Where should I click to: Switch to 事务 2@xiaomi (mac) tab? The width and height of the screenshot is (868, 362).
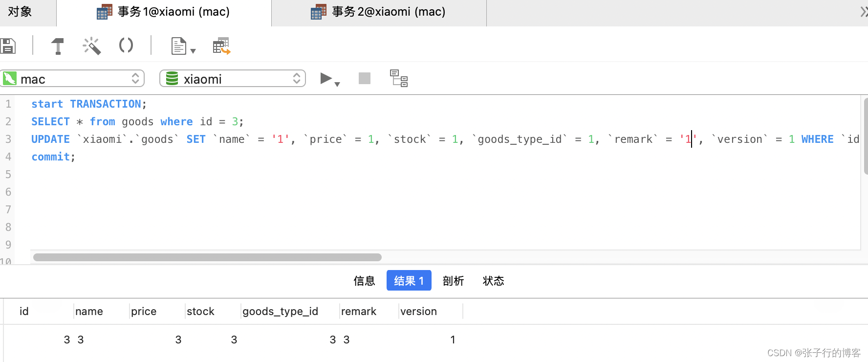379,12
